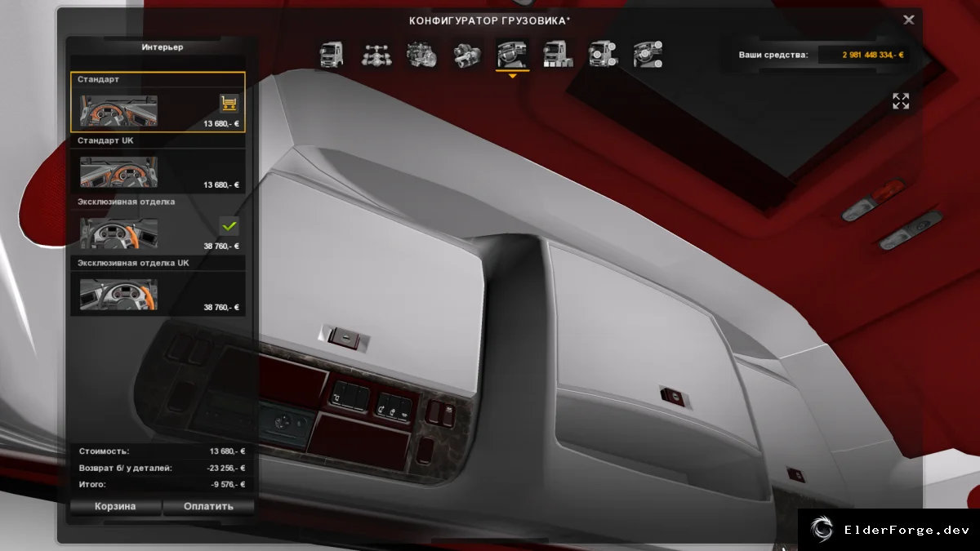This screenshot has height=551, width=980.
Task: Select the Стандарт interior thumbnail
Action: [x=119, y=110]
